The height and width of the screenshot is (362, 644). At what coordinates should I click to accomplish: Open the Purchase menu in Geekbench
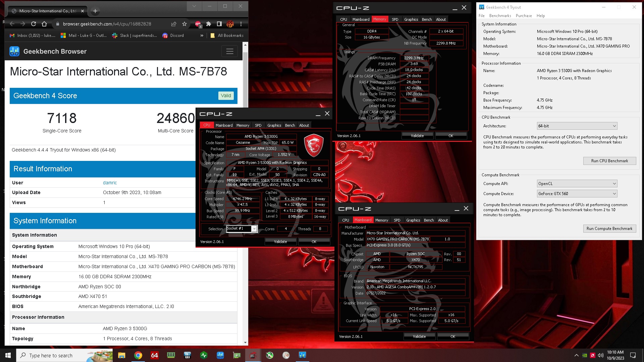524,16
